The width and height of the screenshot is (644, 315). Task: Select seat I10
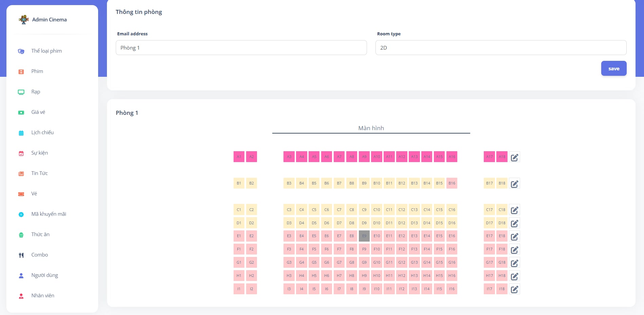tap(377, 289)
